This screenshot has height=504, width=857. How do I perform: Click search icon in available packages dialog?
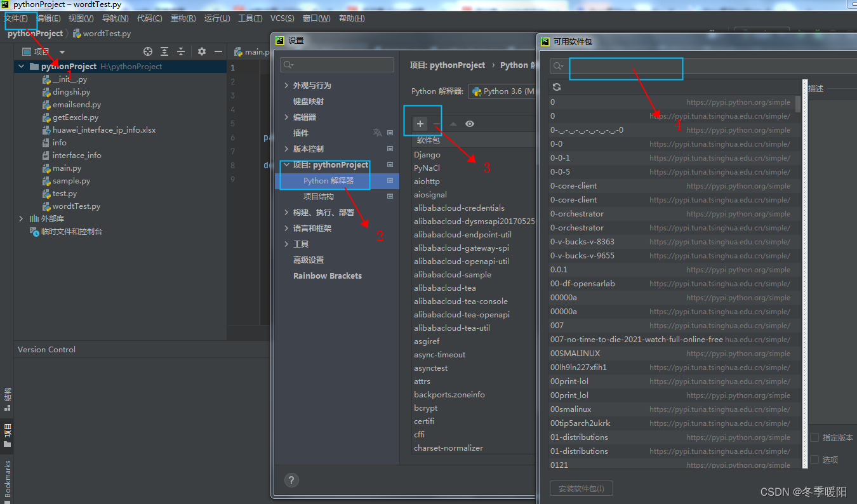[x=558, y=66]
